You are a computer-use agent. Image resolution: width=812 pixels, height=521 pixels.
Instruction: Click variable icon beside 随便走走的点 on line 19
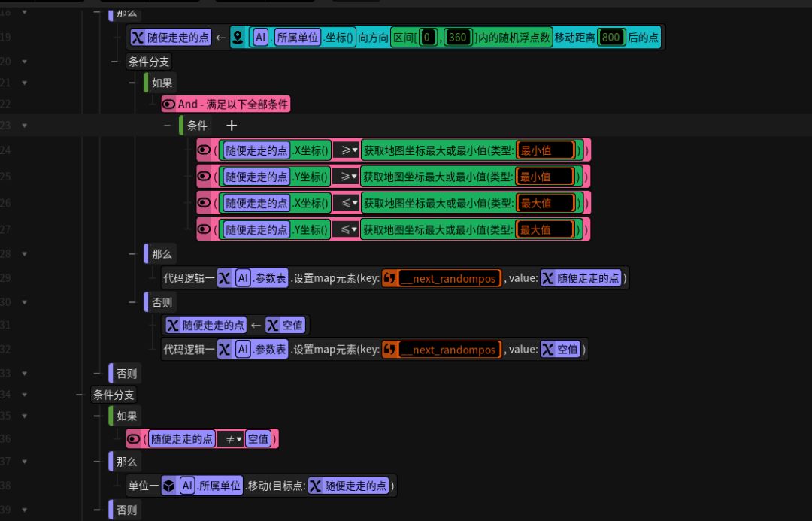point(138,38)
